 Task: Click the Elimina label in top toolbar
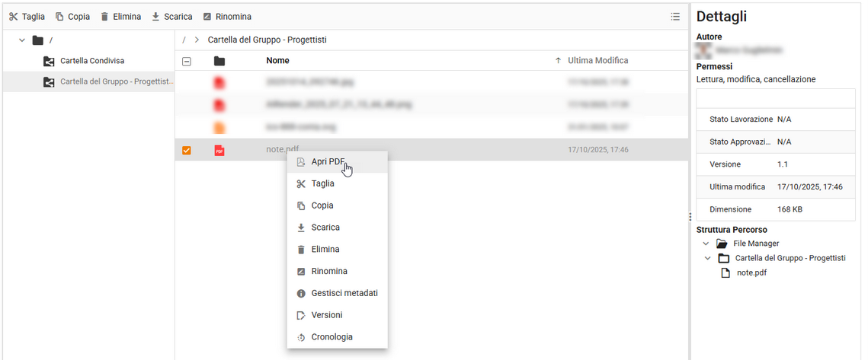pyautogui.click(x=127, y=17)
